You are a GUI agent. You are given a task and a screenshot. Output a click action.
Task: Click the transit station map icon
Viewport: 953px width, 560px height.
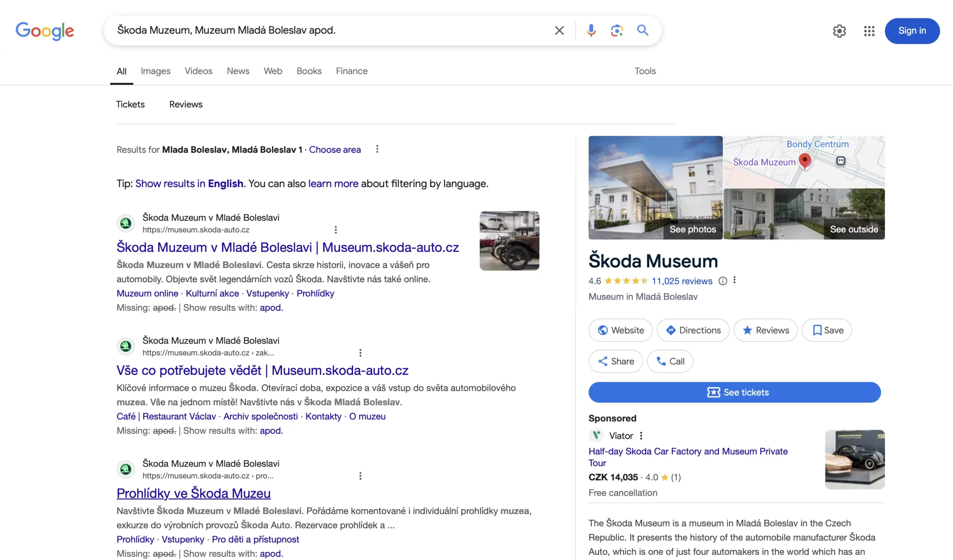pyautogui.click(x=840, y=161)
